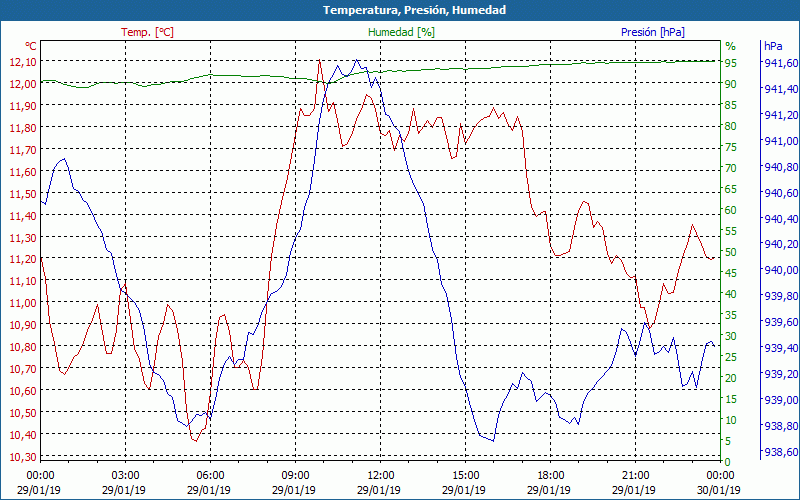Click the 11,20 temperature axis value
This screenshot has height=500, width=800.
[23, 259]
